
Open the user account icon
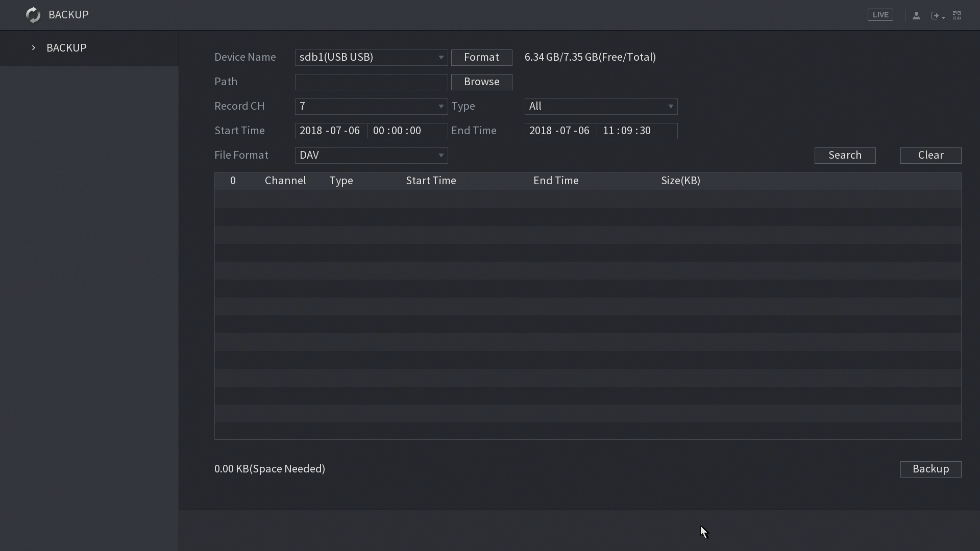click(x=916, y=15)
